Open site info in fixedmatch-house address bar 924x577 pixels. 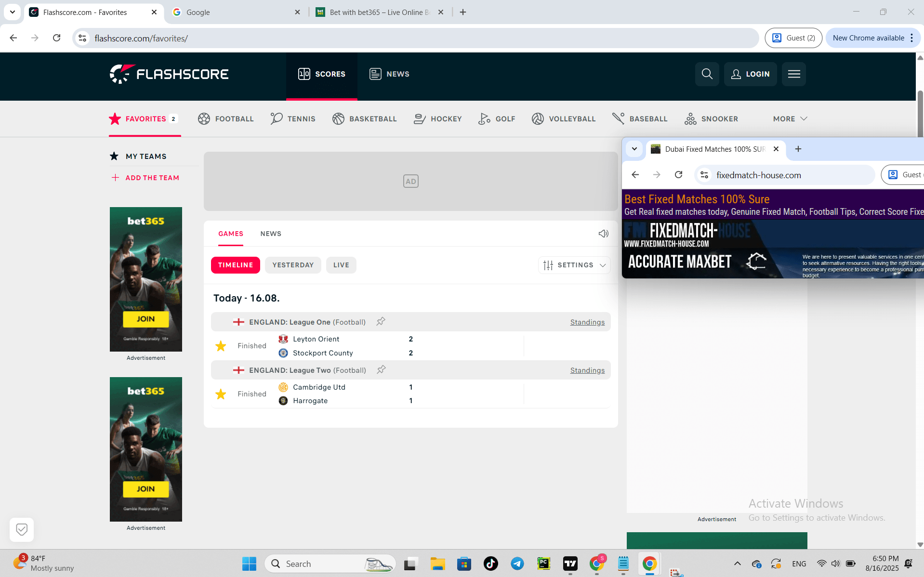(x=704, y=175)
